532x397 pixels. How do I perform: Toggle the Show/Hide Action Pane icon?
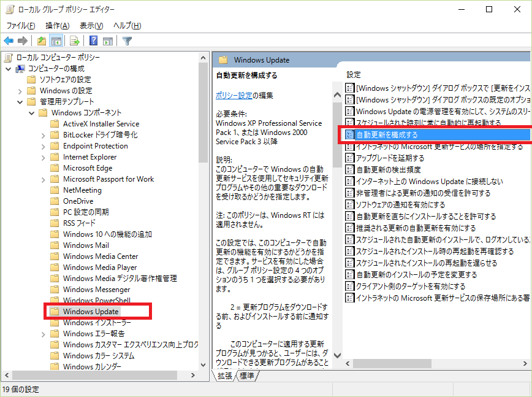click(108, 41)
